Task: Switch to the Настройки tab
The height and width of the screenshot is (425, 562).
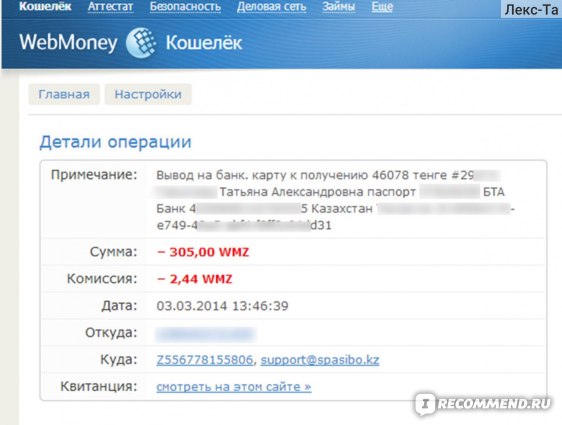Action: coord(148,94)
